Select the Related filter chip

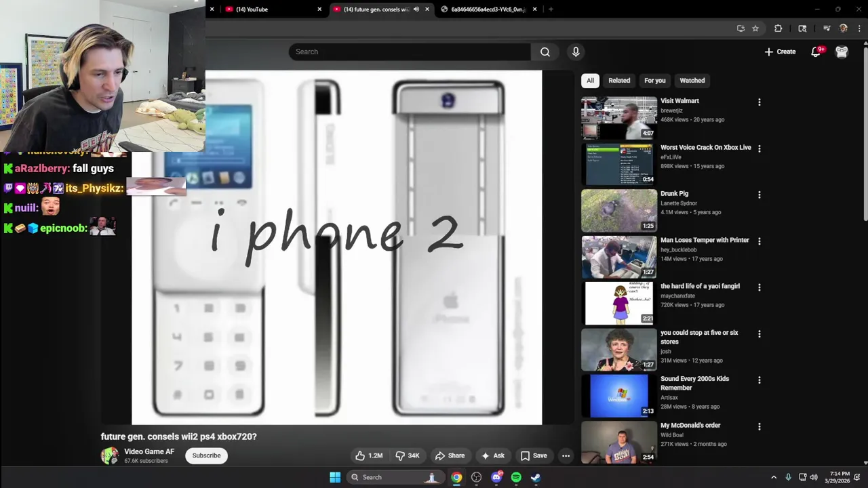click(619, 80)
